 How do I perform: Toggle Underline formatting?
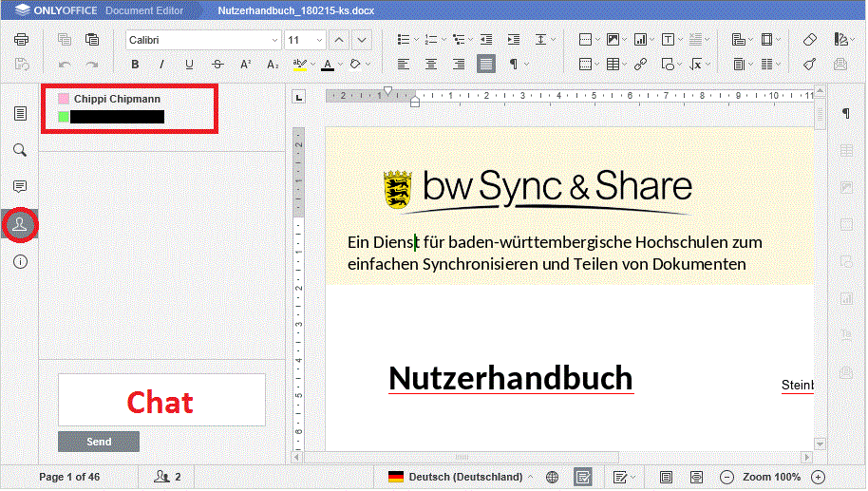click(189, 65)
